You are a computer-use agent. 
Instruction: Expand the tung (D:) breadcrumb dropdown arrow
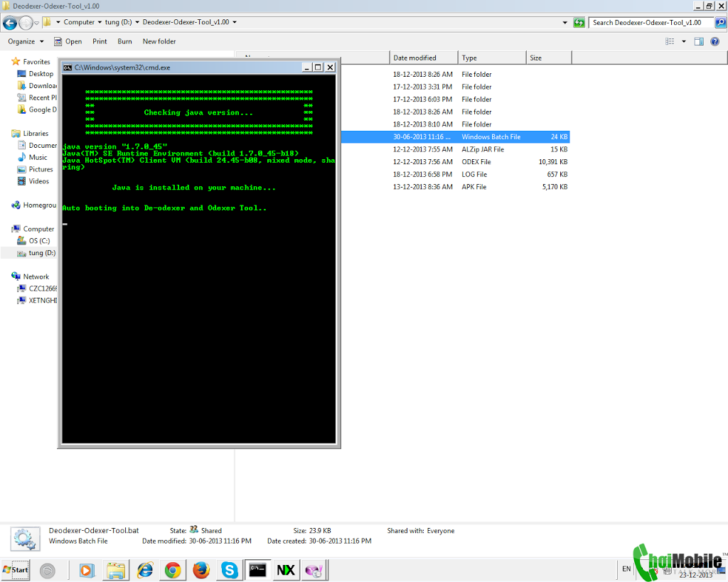(137, 22)
